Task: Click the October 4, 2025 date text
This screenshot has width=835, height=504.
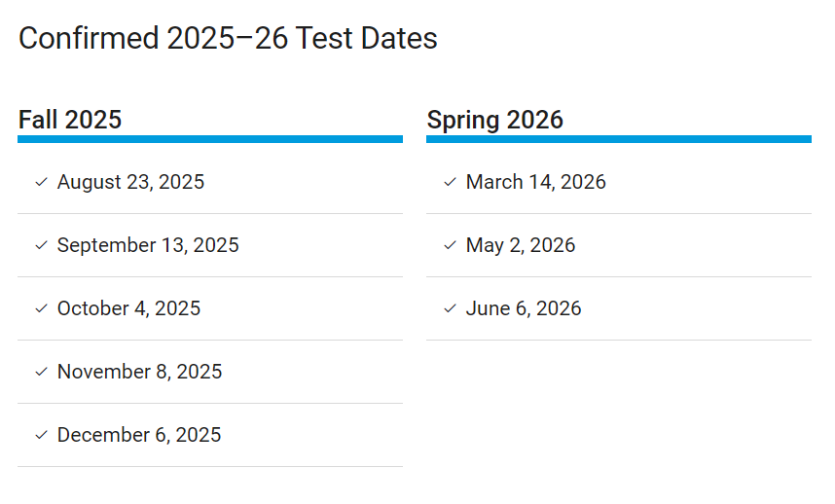Action: point(128,308)
